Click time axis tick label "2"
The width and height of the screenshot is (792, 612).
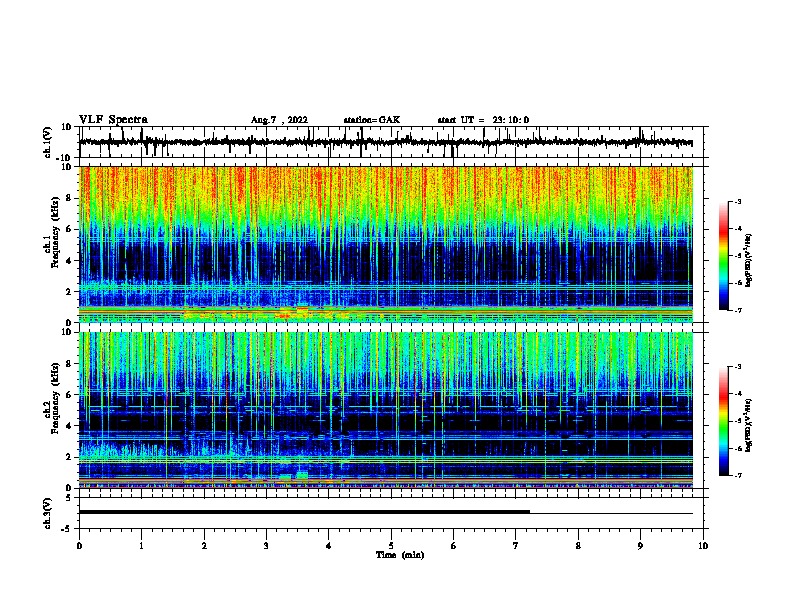(x=204, y=546)
